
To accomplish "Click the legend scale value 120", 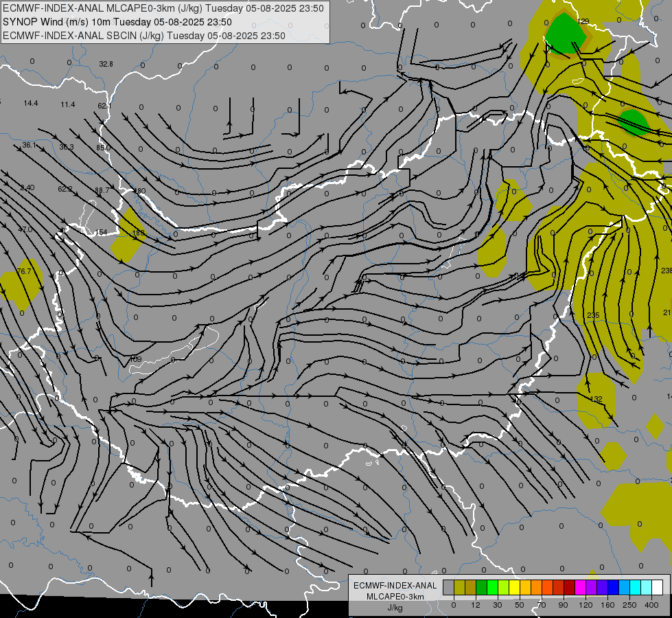I will click(586, 605).
